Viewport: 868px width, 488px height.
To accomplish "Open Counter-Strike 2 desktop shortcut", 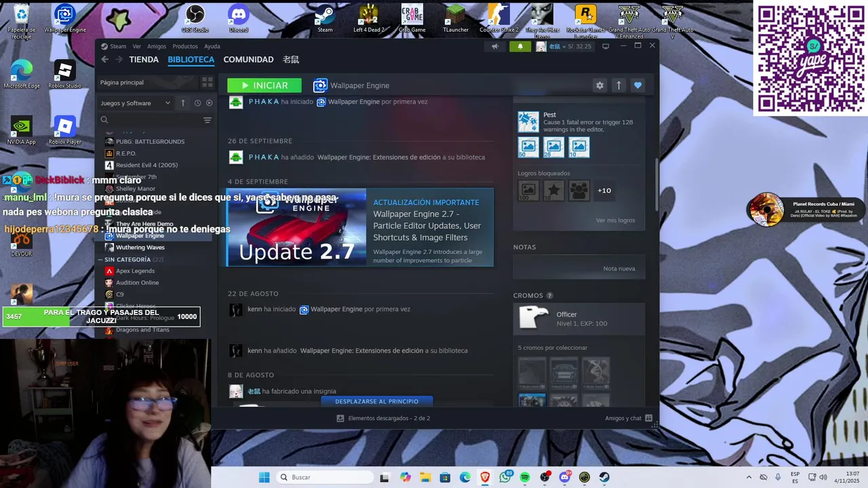I will coord(498,18).
